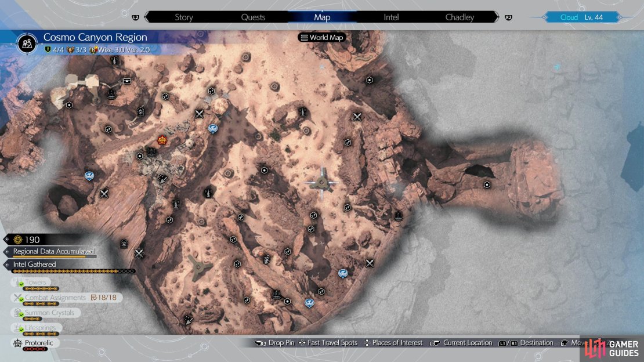
Task: Pick the crossed swords on the southeast rim
Action: 370,263
